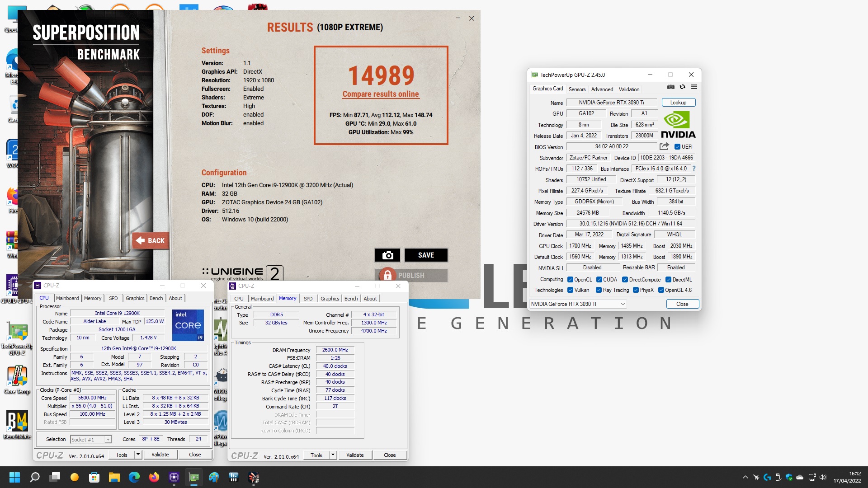Click the GPU-Z screenshot camera icon
Viewport: 868px width, 488px height.
(x=671, y=87)
